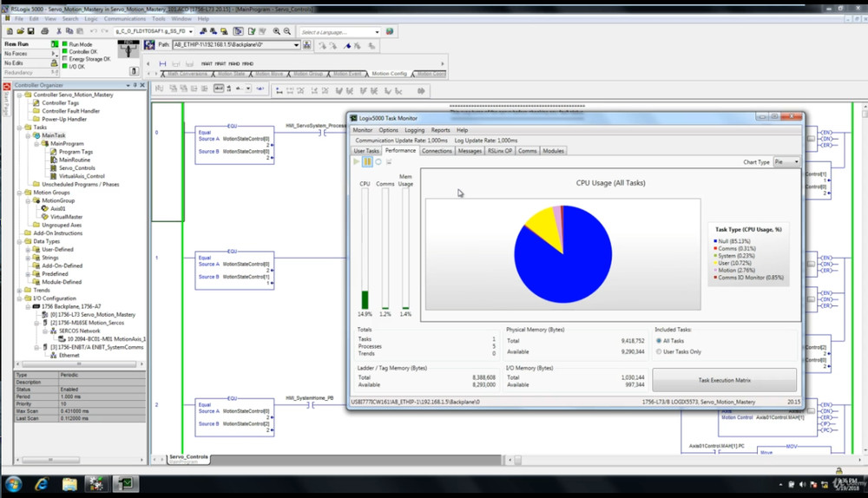Select the User Tasks Only radio button
868x498 pixels.
coord(658,351)
